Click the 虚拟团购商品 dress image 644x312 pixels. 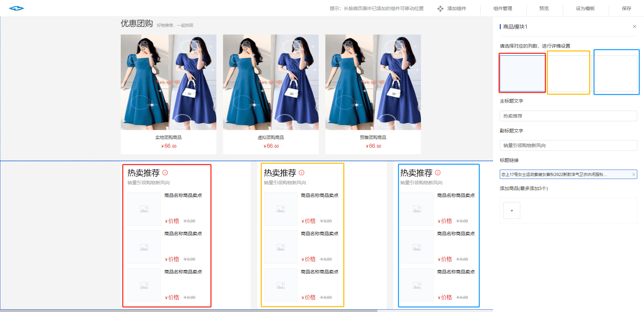271,82
